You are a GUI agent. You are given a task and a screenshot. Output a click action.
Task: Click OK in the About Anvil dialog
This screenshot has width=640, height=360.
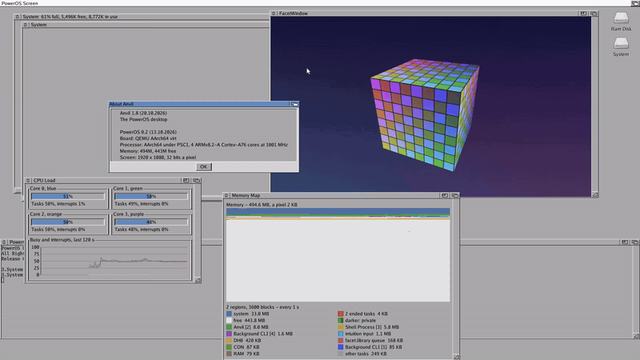pyautogui.click(x=204, y=167)
